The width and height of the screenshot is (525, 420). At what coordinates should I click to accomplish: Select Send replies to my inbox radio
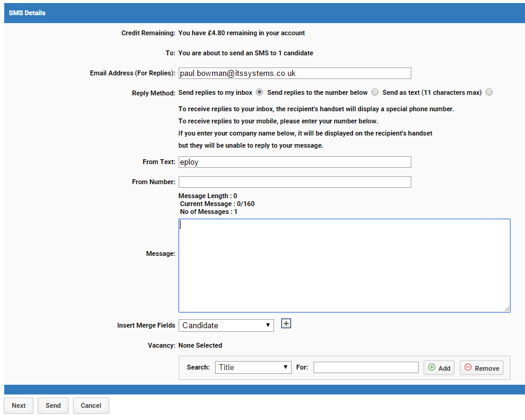coord(259,92)
